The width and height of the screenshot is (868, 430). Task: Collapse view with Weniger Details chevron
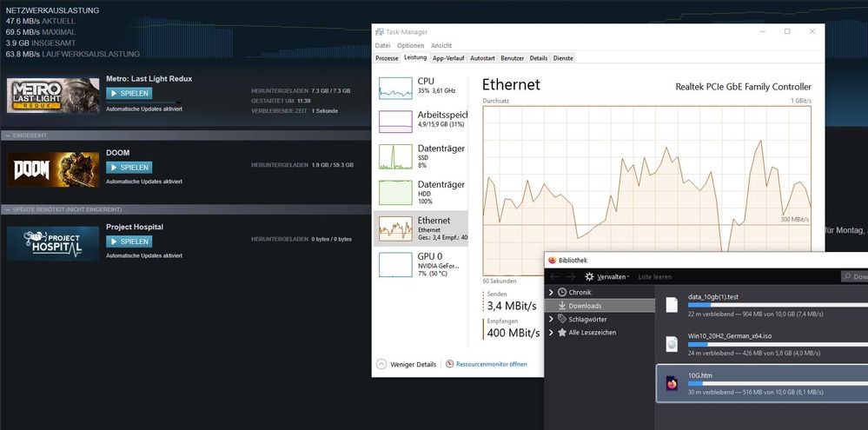[381, 364]
